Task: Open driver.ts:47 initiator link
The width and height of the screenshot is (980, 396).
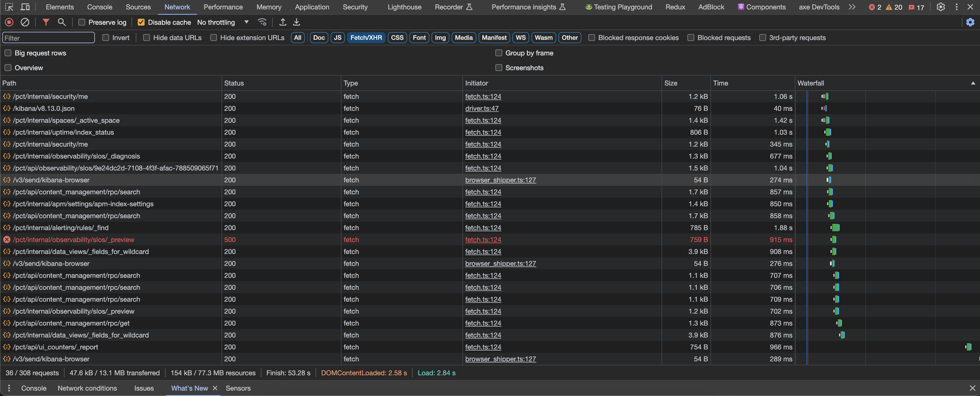Action: pos(482,109)
